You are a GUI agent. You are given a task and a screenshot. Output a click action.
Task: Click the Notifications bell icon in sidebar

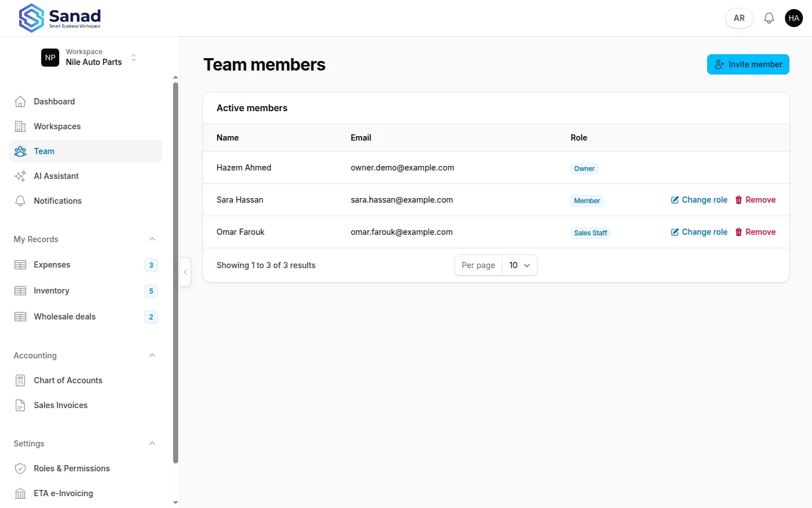point(20,201)
